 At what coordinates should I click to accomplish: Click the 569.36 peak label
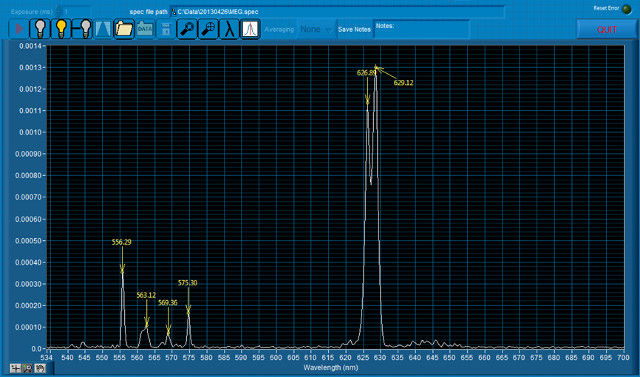point(168,303)
